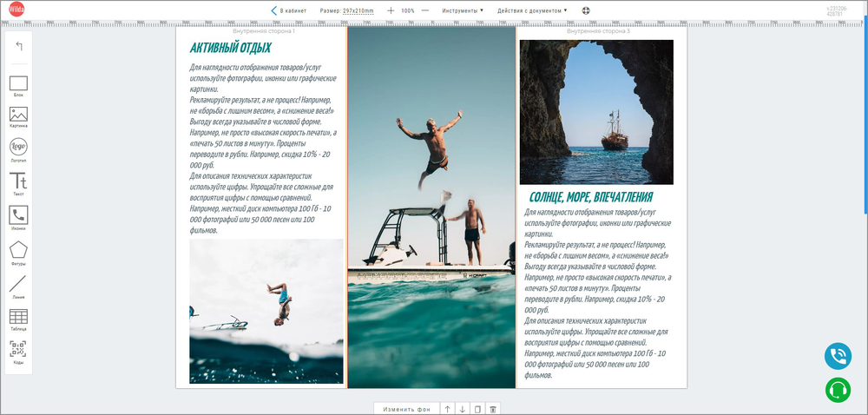This screenshot has height=415, width=868.
Task: Select the Блок (block) tool
Action: click(x=18, y=84)
